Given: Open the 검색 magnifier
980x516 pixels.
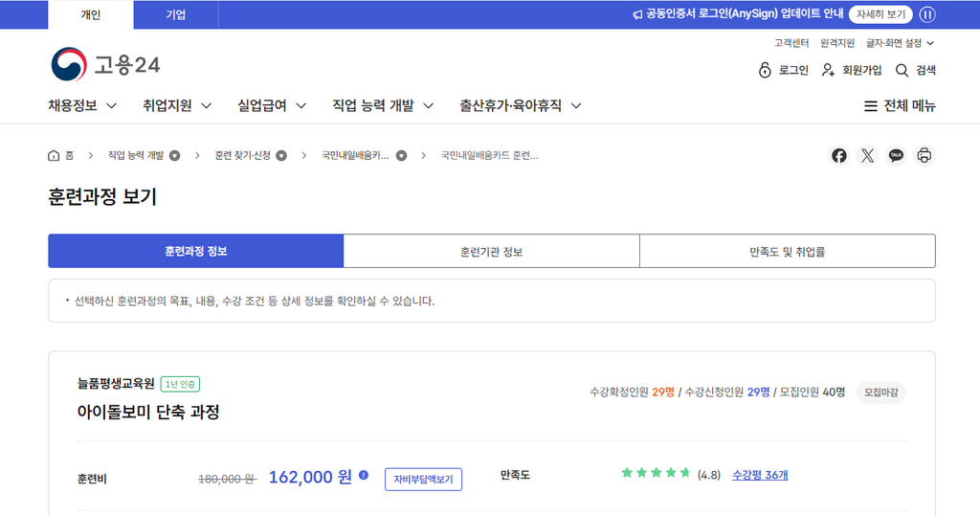Looking at the screenshot, I should (902, 70).
